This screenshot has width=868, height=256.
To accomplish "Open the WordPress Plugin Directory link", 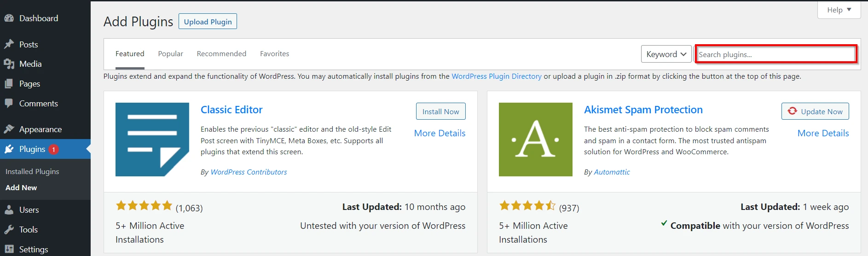I will [496, 76].
